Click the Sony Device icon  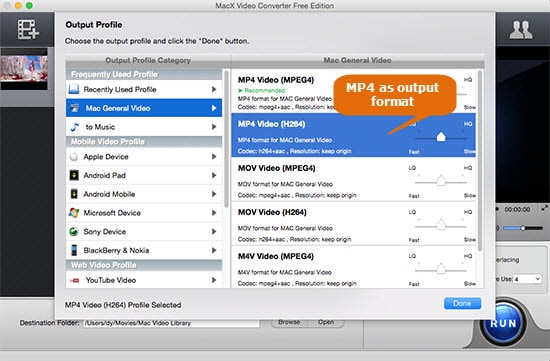(74, 231)
